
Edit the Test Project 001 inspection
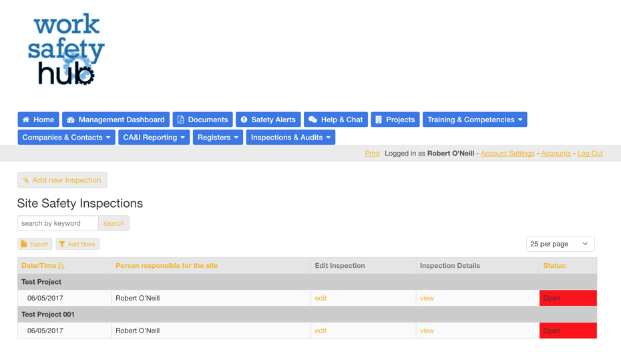[x=321, y=331]
